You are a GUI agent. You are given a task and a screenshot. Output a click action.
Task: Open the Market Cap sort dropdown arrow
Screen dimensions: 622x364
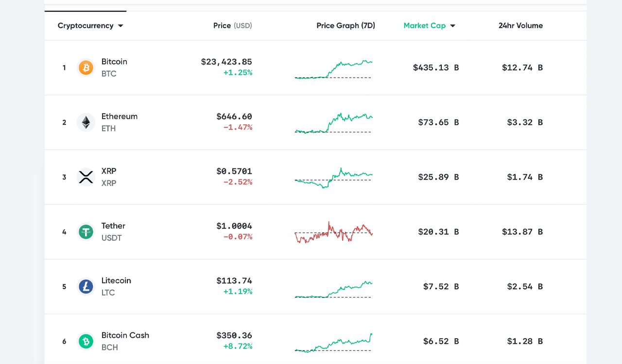pos(453,26)
